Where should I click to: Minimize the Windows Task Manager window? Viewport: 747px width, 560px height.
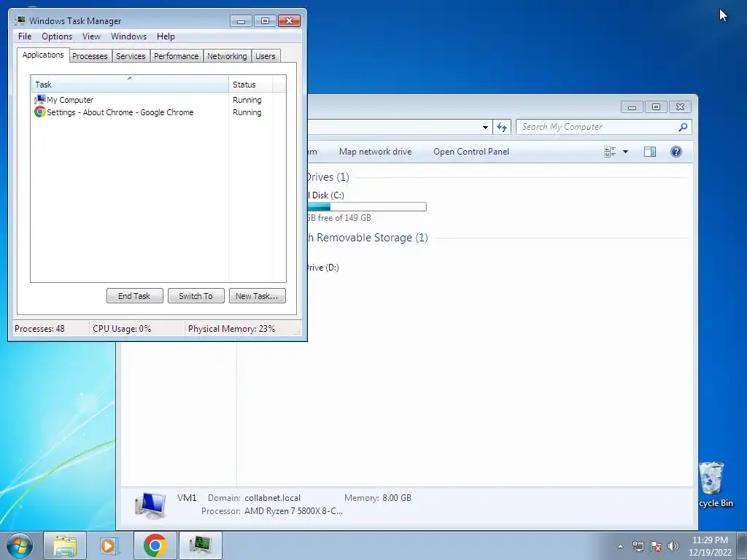point(241,21)
